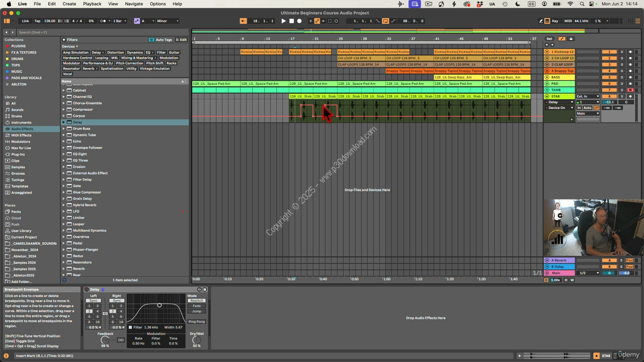Jump to previous locator arrow
Viewport: 644px width, 362px height.
point(546,45)
